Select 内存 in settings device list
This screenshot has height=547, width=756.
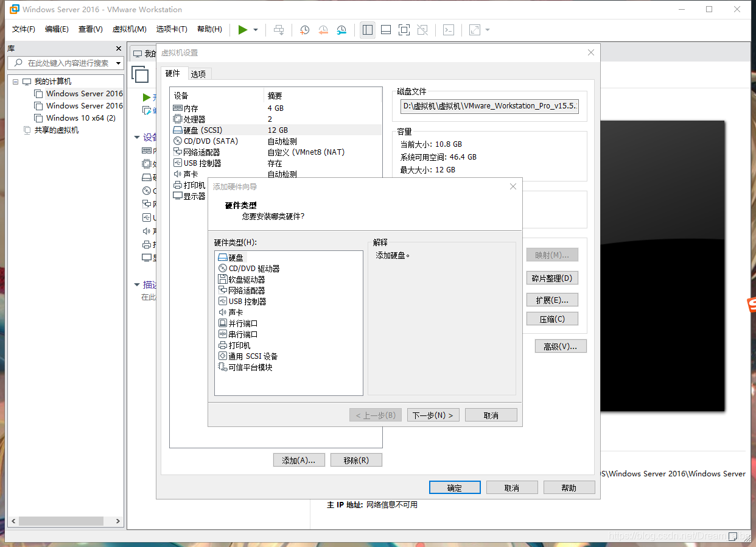click(277, 108)
